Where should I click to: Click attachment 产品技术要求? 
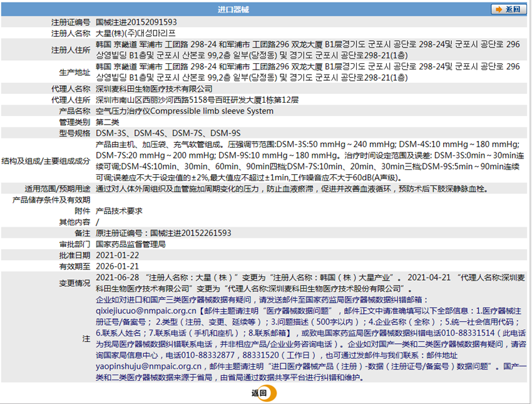[119, 211]
